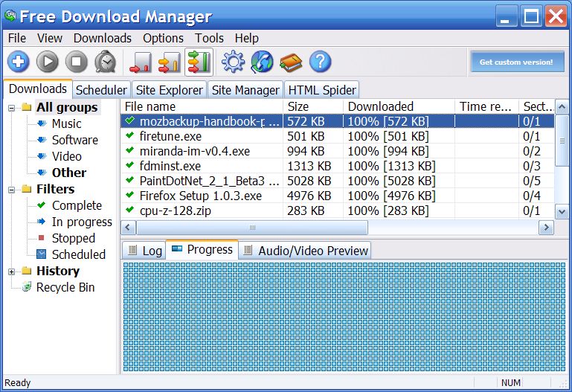
Task: Click the History folder icon
Action: (26, 271)
